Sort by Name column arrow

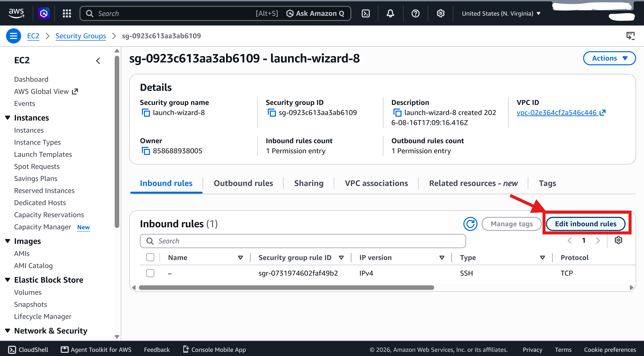click(240, 257)
